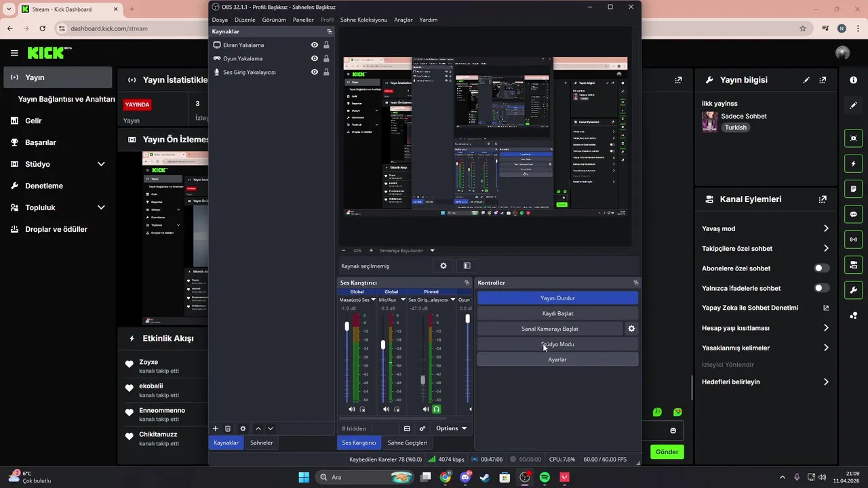
Task: Pop out Ses Karıştırıcı dock icon
Action: coord(467,283)
